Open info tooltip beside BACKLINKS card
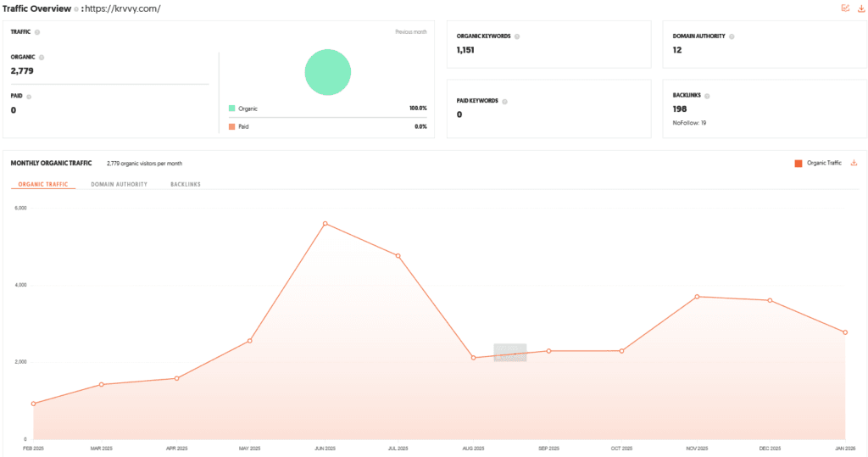868x457 pixels. tap(707, 96)
